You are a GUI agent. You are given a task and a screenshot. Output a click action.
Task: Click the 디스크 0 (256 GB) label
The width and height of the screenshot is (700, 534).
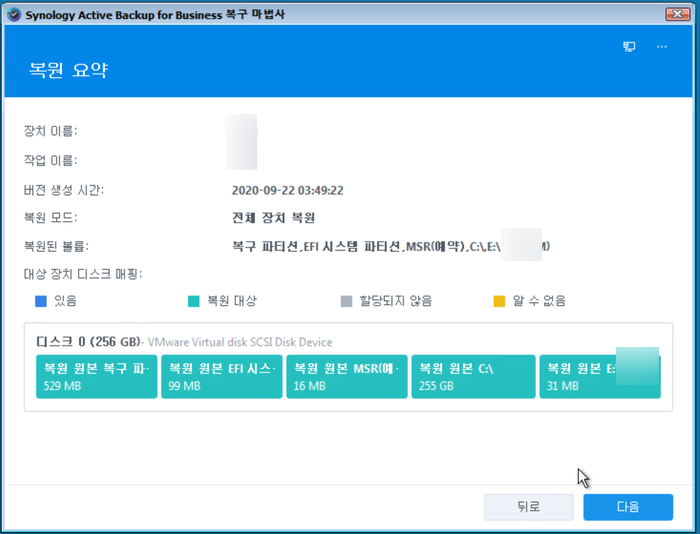pyautogui.click(x=88, y=342)
